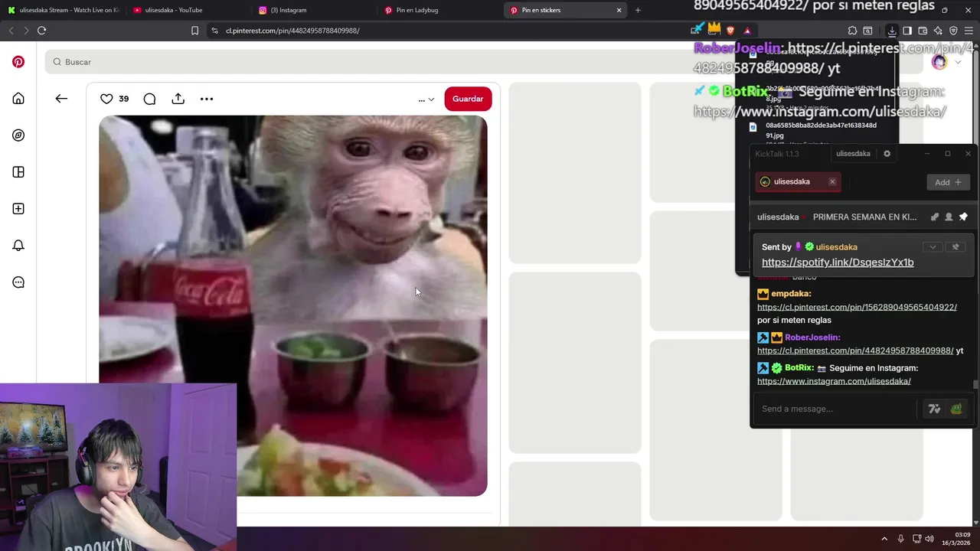980x551 pixels.
Task: Open the 7TV emote picker in KickTalk
Action: coord(934,409)
